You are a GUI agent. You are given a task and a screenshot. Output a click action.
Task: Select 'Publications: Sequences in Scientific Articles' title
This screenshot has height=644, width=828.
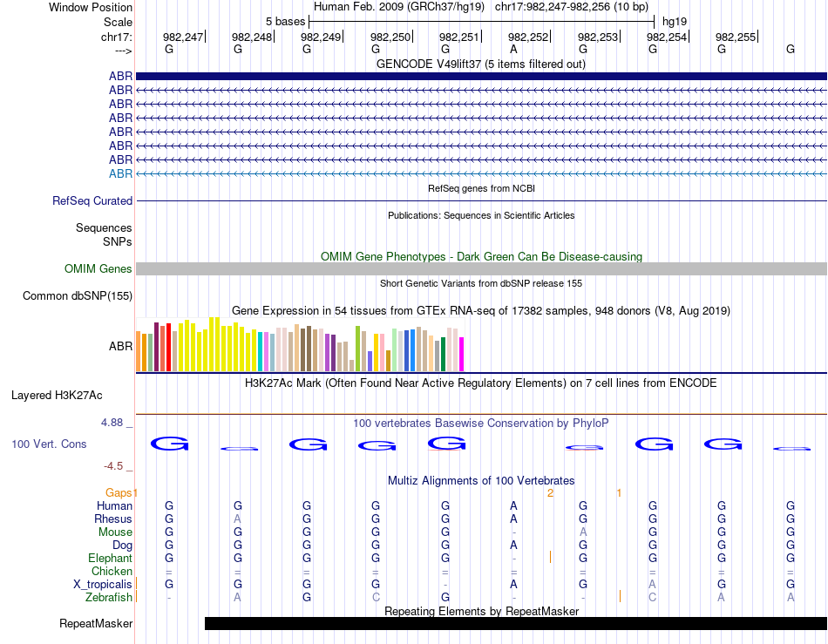(x=481, y=215)
